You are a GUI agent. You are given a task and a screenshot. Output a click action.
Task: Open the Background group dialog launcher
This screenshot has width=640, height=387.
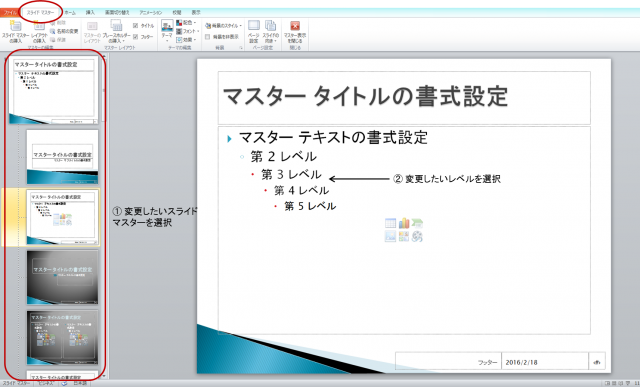(241, 48)
